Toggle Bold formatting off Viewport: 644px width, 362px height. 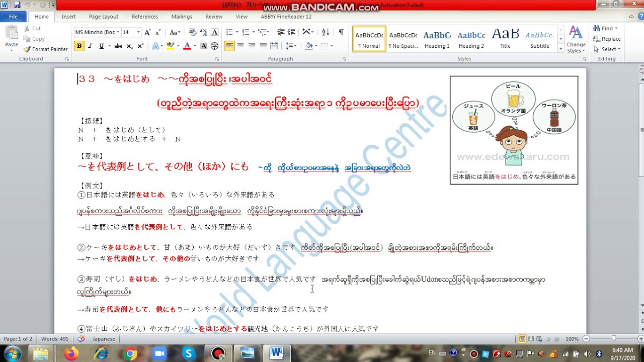[x=79, y=46]
